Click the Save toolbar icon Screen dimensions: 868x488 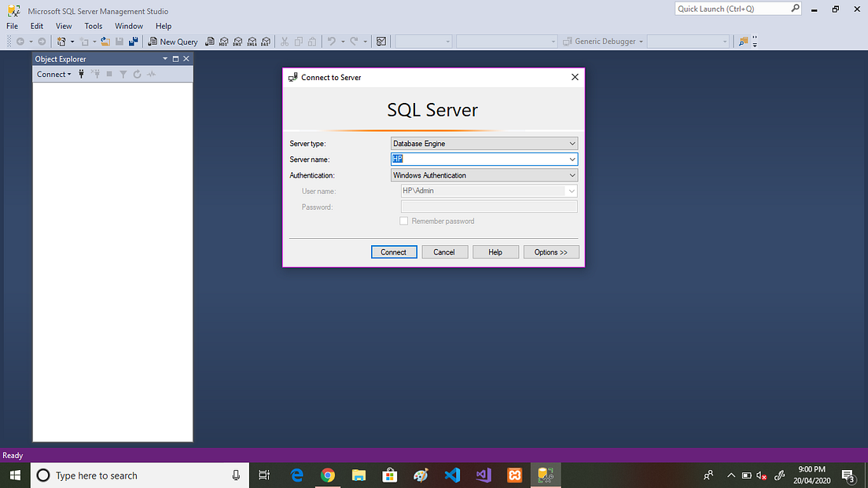coord(119,41)
